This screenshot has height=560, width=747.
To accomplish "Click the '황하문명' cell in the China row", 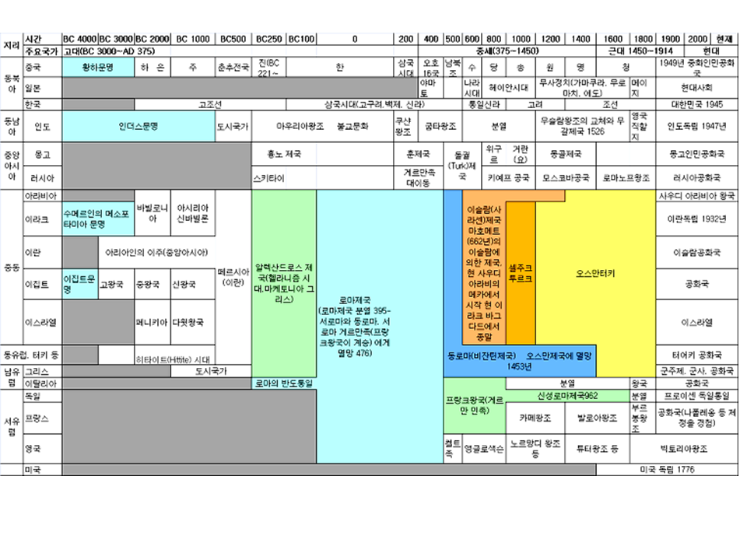I will [x=98, y=68].
